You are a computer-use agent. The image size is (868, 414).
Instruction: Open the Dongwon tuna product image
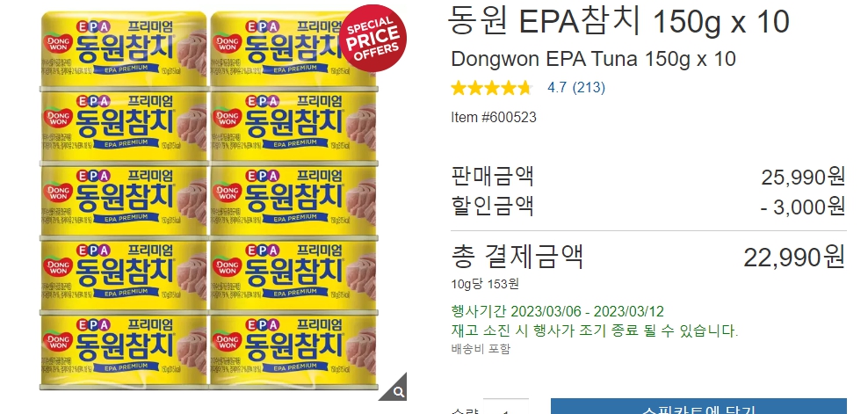point(209,200)
